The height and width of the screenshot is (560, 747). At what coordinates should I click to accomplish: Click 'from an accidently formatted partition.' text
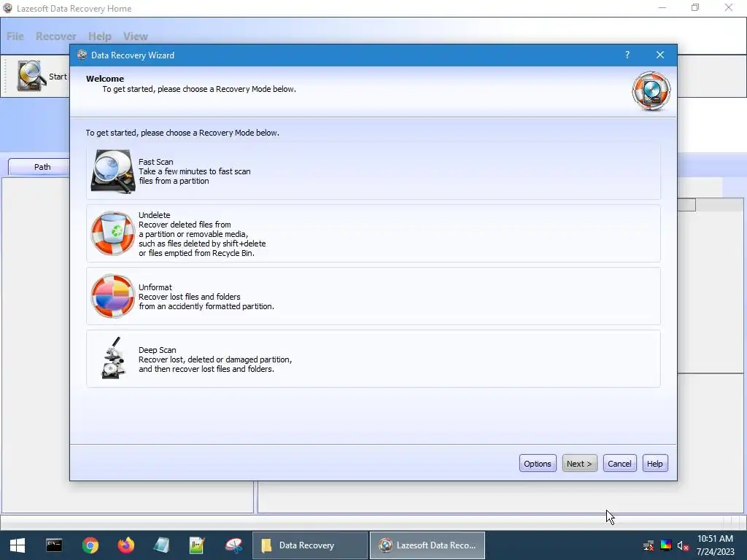point(206,306)
